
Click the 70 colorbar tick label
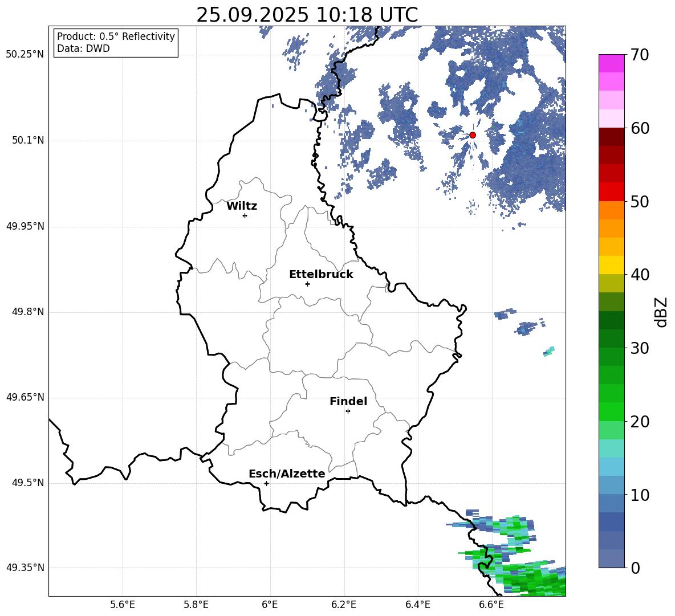tap(640, 55)
